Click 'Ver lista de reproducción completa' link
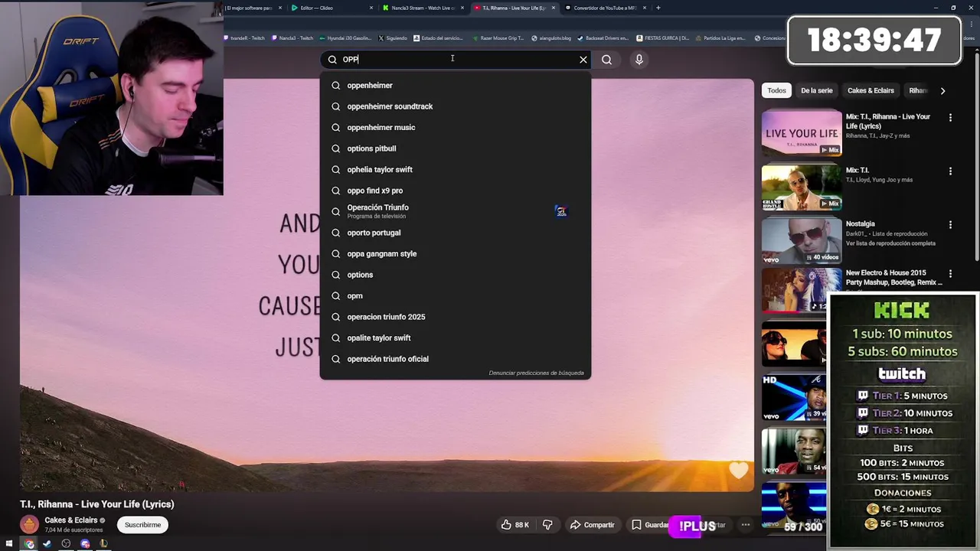This screenshot has width=980, height=551. 890,243
